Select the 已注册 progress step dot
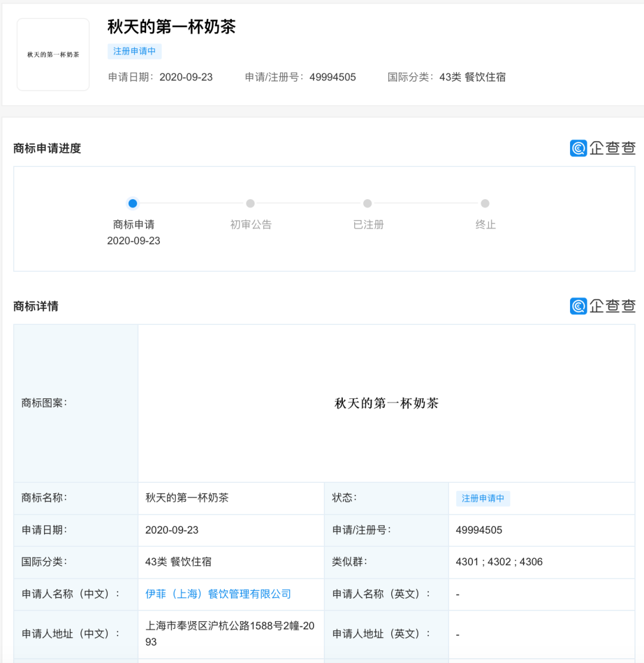The height and width of the screenshot is (663, 644). (368, 203)
